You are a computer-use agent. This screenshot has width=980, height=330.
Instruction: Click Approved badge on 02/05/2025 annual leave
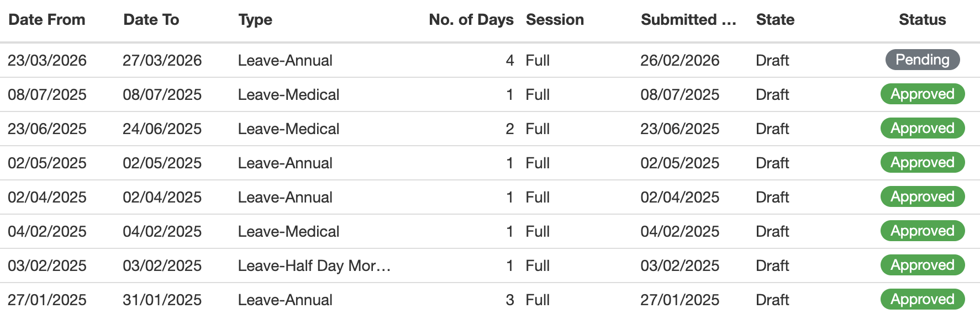coord(922,162)
